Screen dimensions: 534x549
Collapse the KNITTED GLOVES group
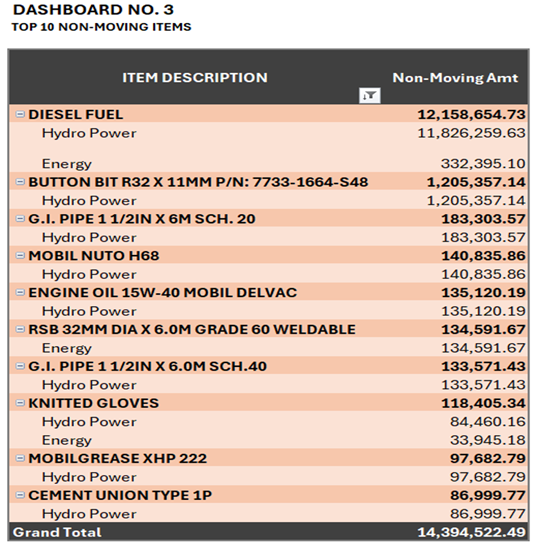[x=20, y=403]
